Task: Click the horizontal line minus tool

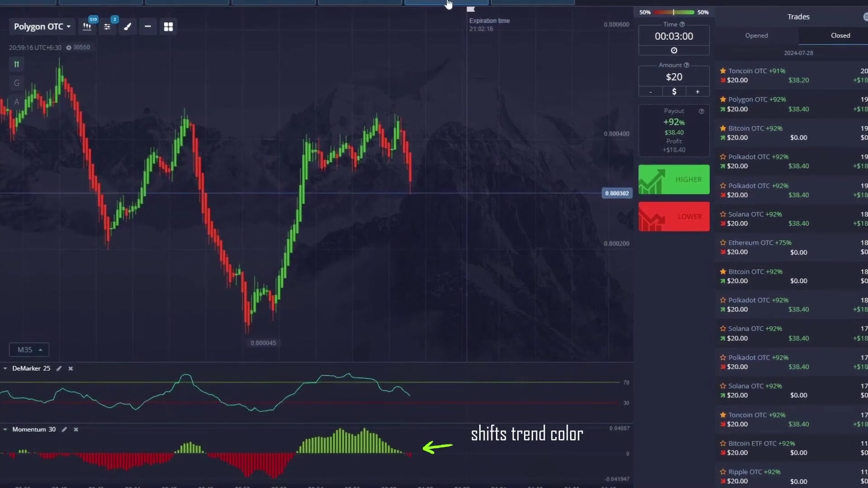Action: click(148, 27)
